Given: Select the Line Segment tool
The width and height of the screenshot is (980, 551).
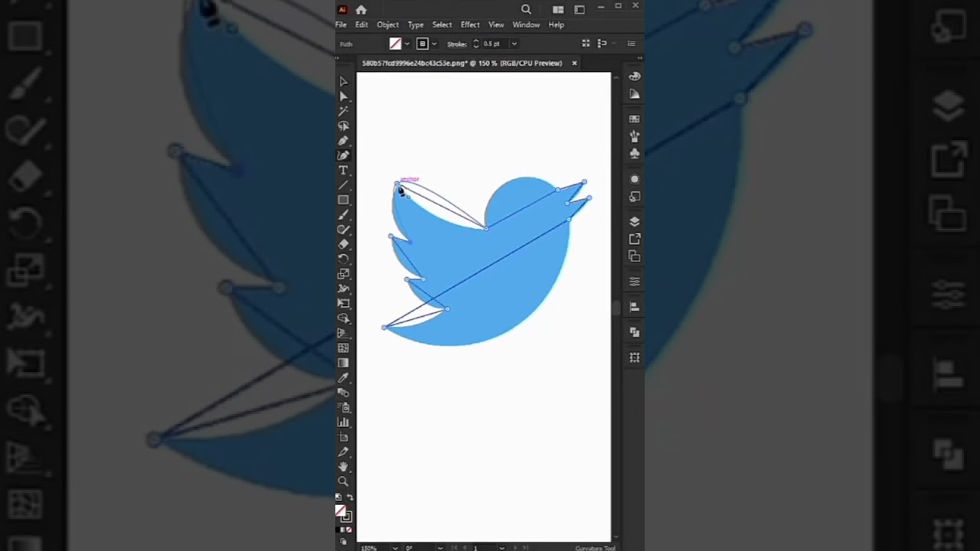Looking at the screenshot, I should tap(343, 185).
